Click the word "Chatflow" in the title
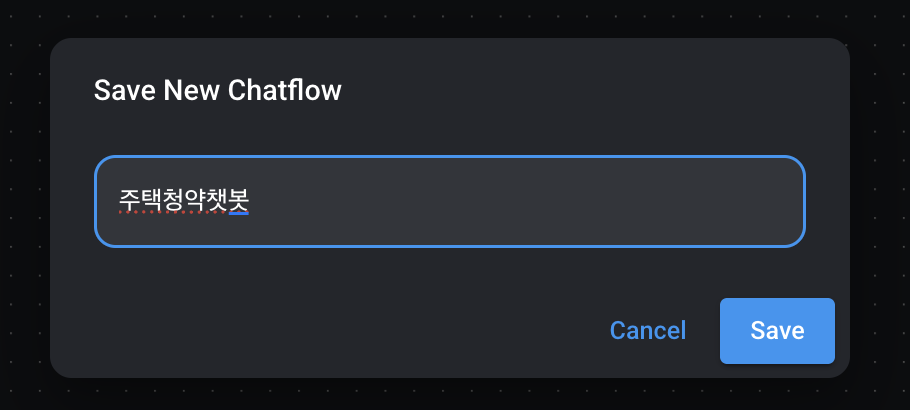 285,91
